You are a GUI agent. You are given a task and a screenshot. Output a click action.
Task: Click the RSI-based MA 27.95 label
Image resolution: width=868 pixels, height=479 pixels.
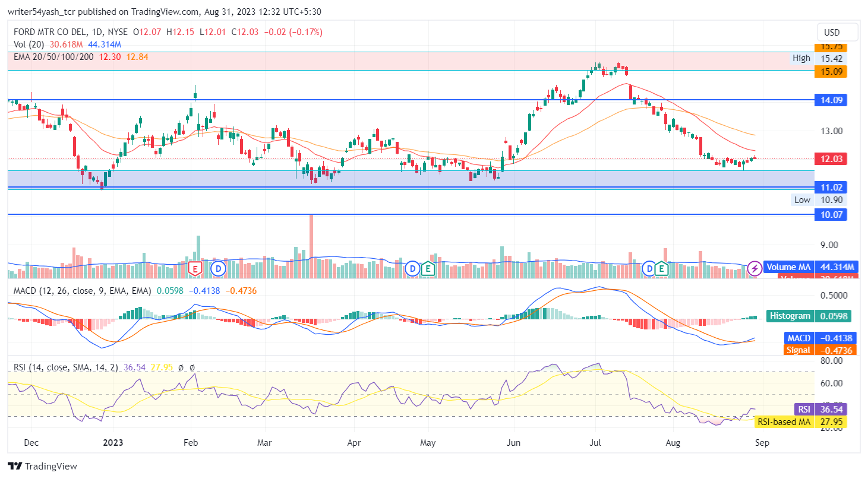click(x=801, y=422)
